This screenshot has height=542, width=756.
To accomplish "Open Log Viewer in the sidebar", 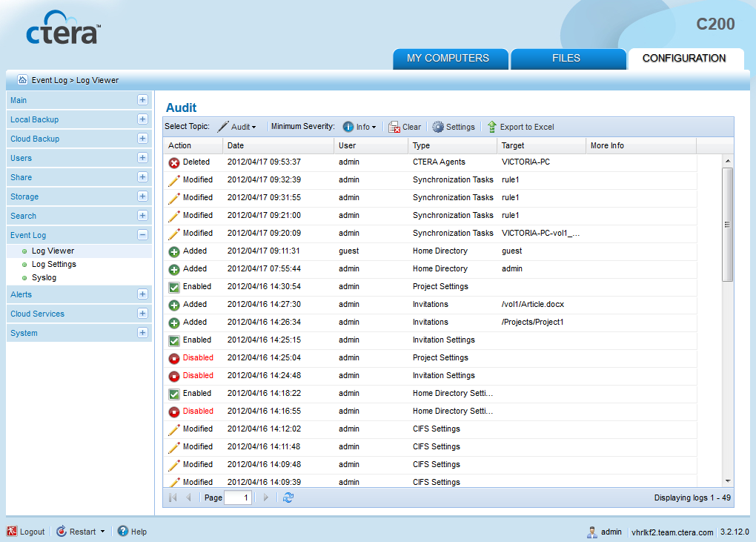I will (x=53, y=251).
